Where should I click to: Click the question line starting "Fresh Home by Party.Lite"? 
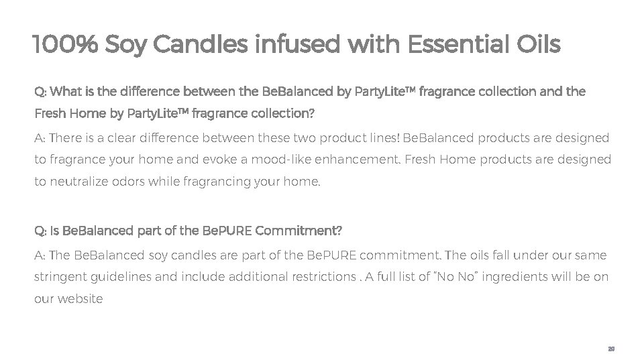pyautogui.click(x=174, y=114)
